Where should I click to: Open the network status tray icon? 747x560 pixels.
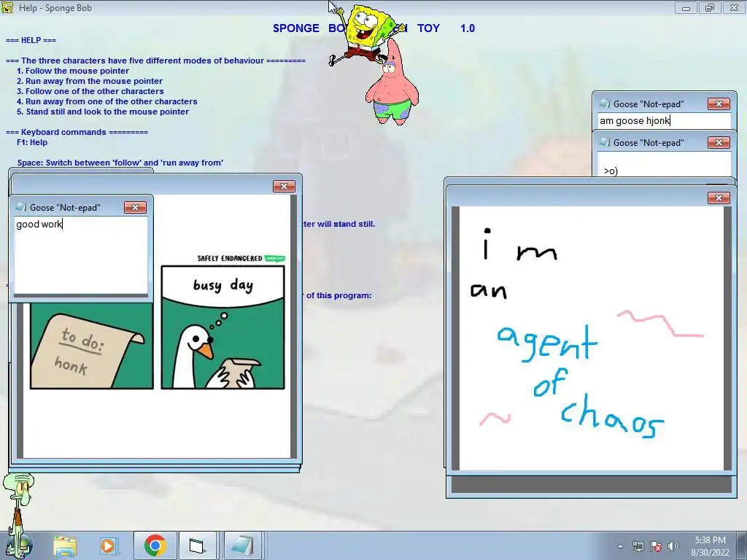click(638, 546)
